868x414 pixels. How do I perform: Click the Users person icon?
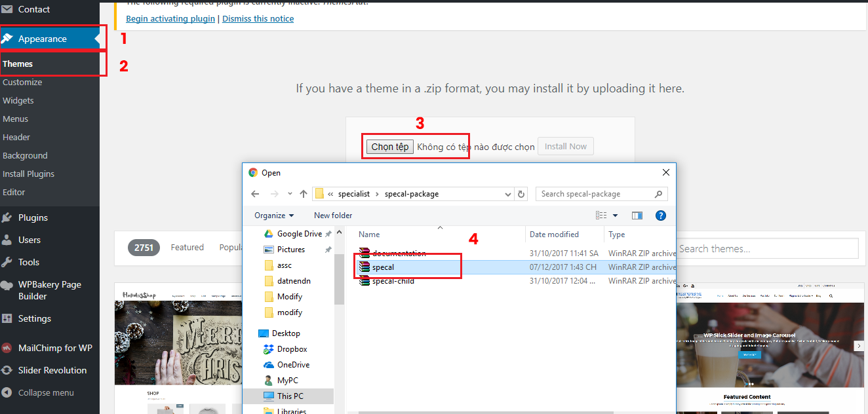(7, 240)
